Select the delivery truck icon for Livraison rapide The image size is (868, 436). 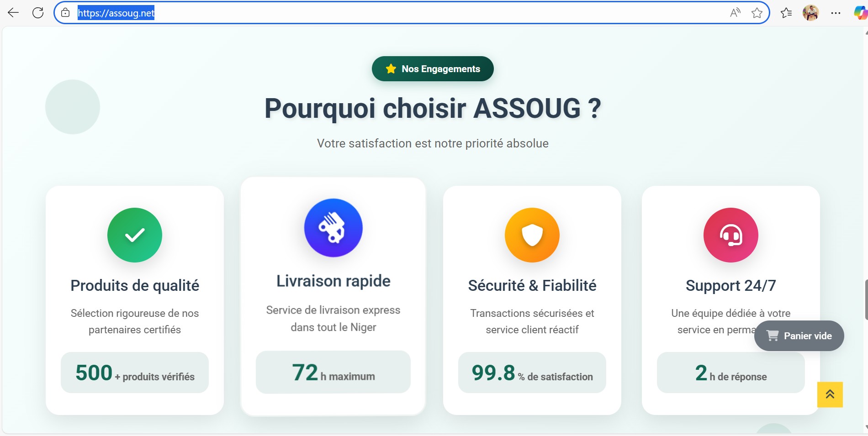tap(333, 227)
